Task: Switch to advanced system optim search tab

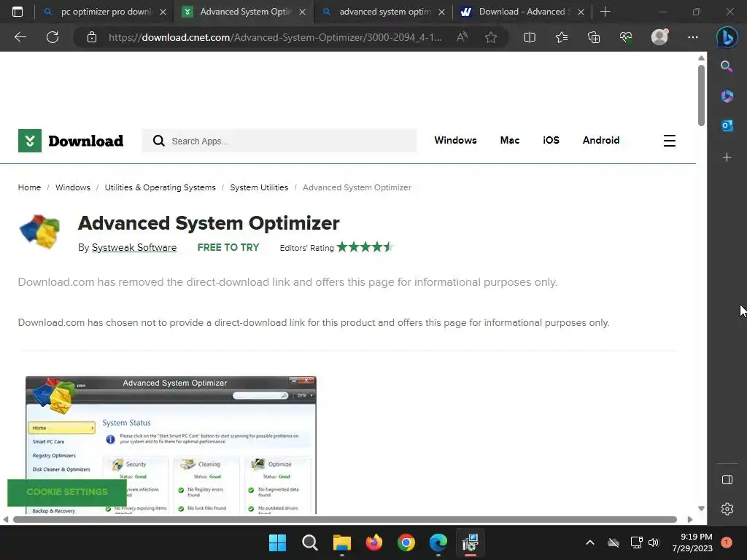Action: [x=384, y=12]
